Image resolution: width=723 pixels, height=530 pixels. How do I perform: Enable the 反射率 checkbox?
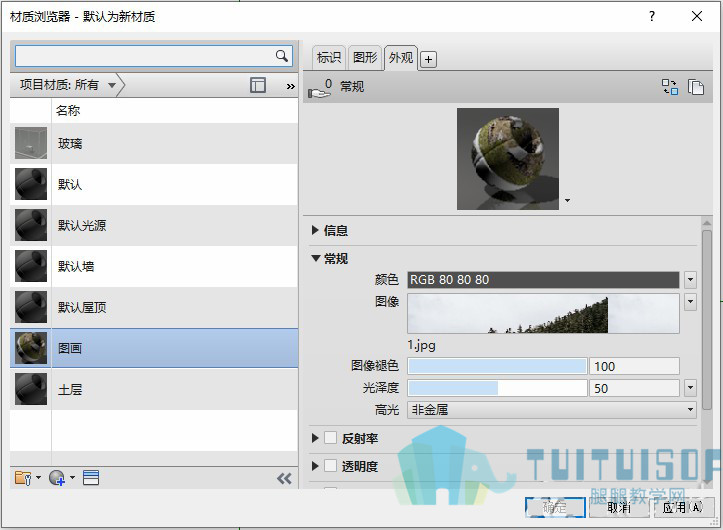tap(330, 437)
